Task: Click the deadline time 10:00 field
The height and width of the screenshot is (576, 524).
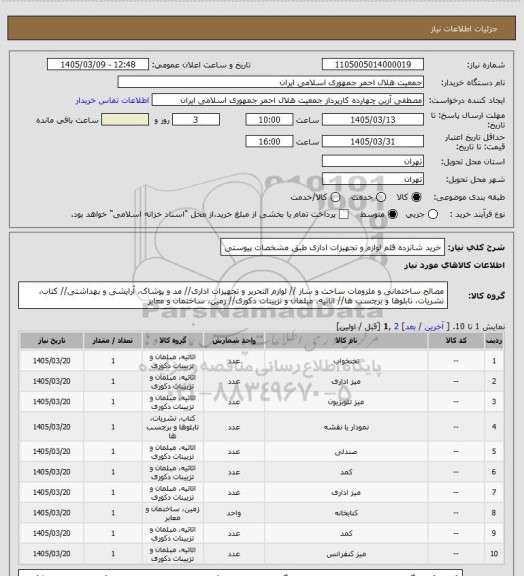Action: [269, 120]
